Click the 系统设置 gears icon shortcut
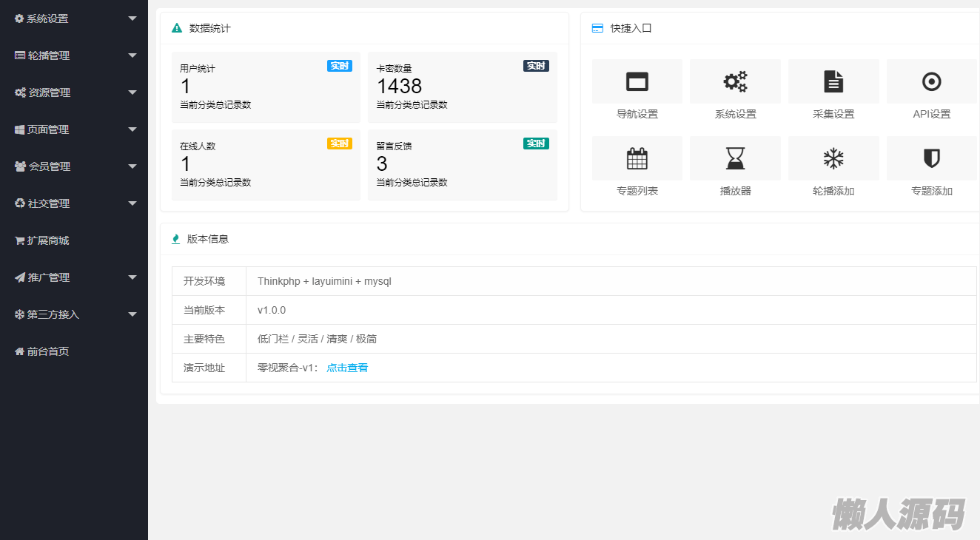980x540 pixels. click(x=735, y=81)
